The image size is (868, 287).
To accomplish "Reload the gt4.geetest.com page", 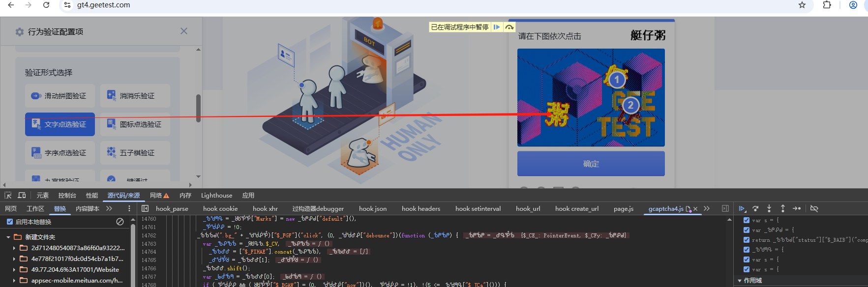I will 46,5.
